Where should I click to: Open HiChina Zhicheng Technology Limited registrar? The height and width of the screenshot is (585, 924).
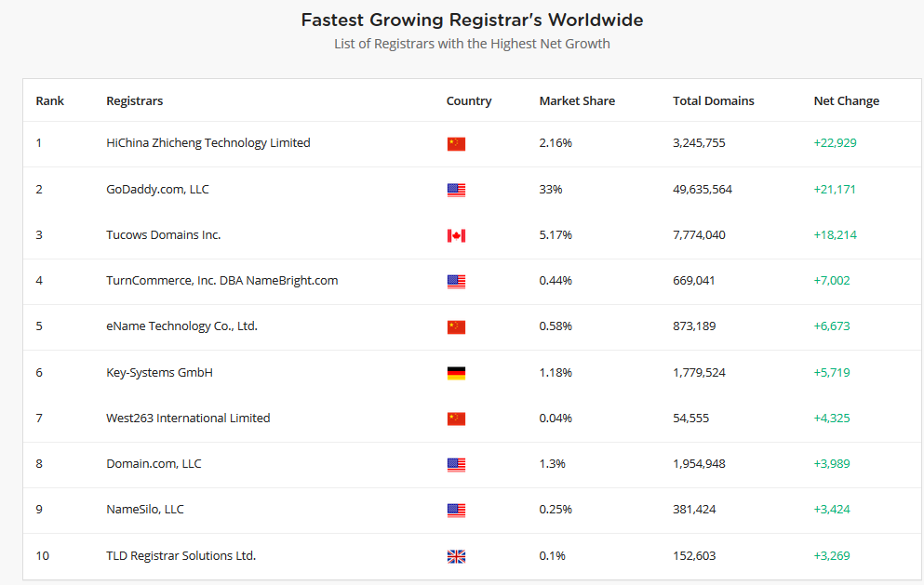208,143
